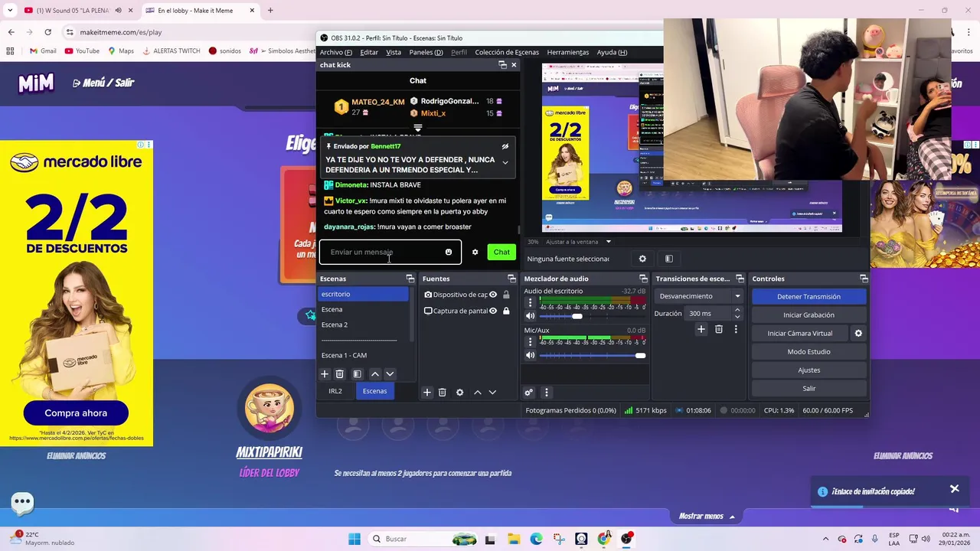Viewport: 980px width, 551px height.
Task: Toggle lock on Captura de pantalla source
Action: [506, 311]
